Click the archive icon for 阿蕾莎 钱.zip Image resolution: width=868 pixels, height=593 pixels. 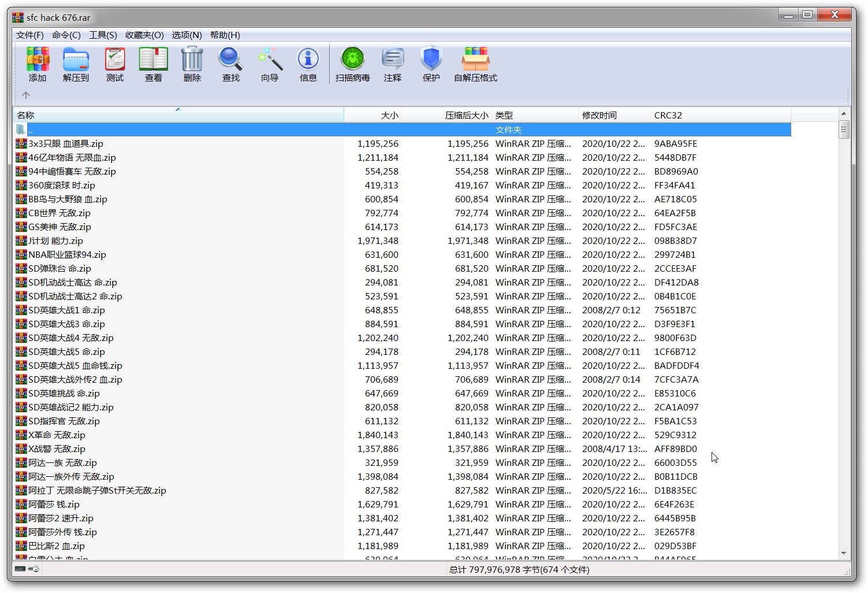pyautogui.click(x=21, y=504)
